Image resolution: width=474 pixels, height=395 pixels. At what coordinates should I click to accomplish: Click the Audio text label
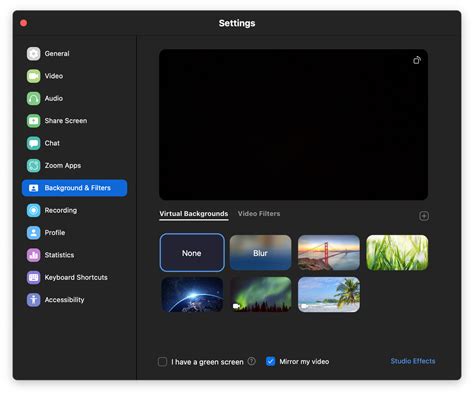click(54, 98)
